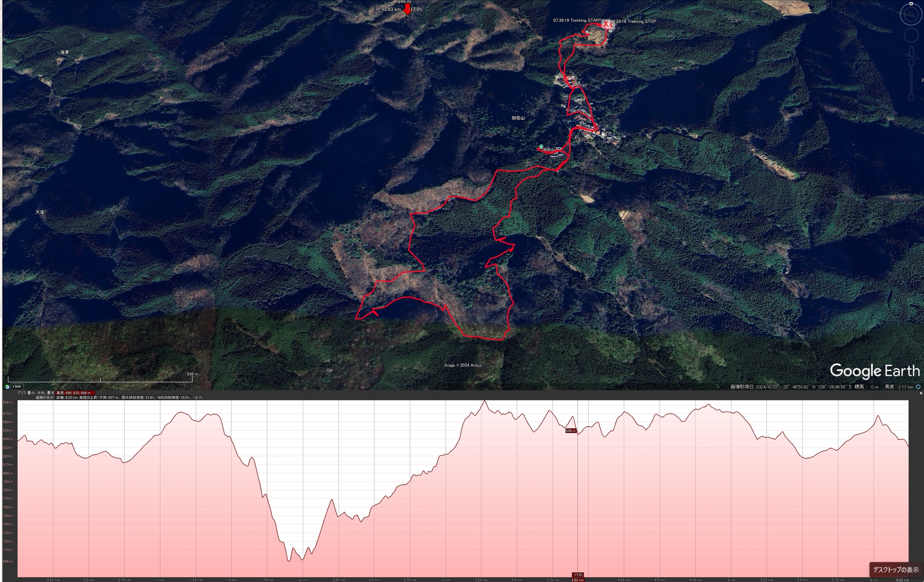Click the -17.0% slope tag at graph bottom
Screen dimensions: 924x582
pos(578,575)
